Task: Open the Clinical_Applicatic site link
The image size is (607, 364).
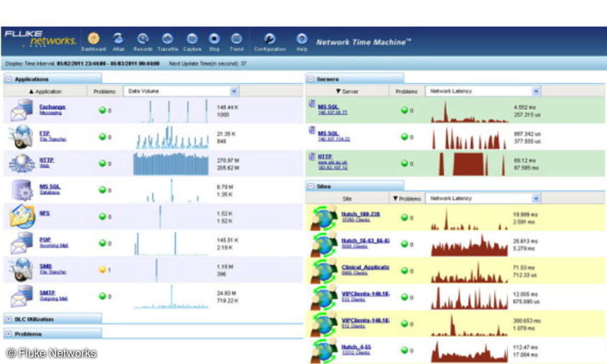Action: point(365,267)
